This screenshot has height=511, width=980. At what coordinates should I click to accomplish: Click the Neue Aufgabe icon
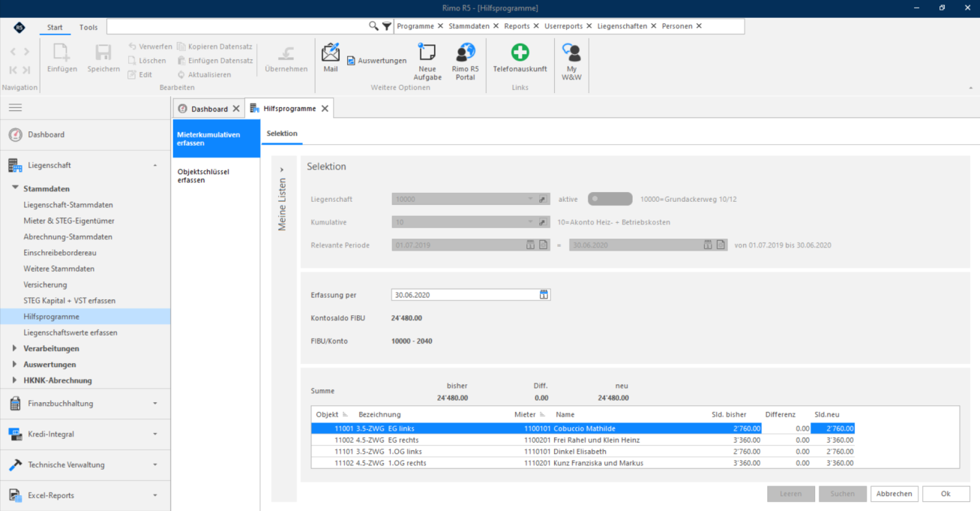427,53
